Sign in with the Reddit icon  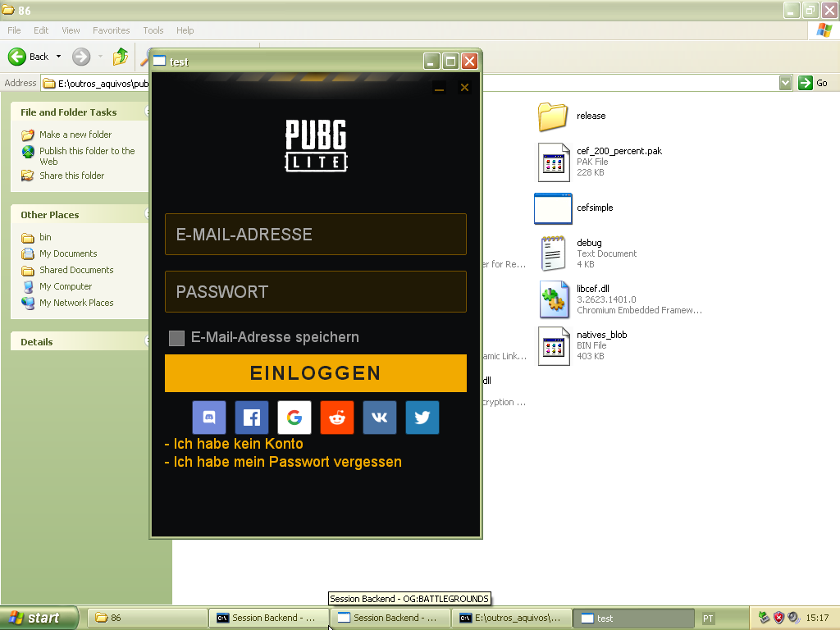pos(337,418)
